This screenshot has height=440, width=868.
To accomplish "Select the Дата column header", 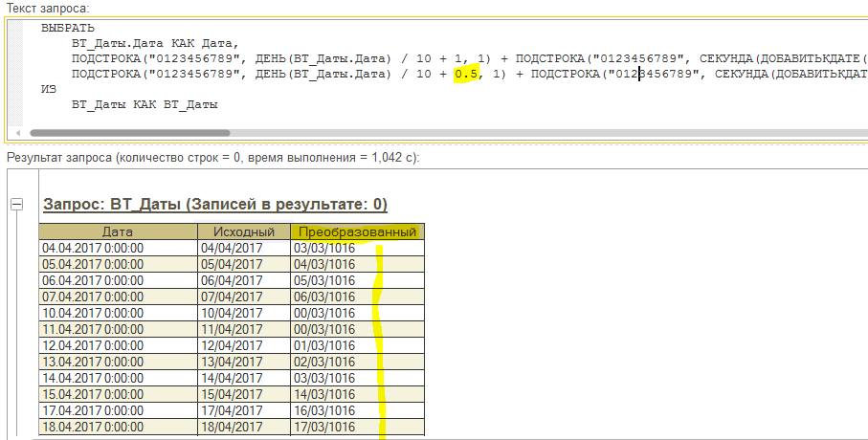I will coord(118,231).
